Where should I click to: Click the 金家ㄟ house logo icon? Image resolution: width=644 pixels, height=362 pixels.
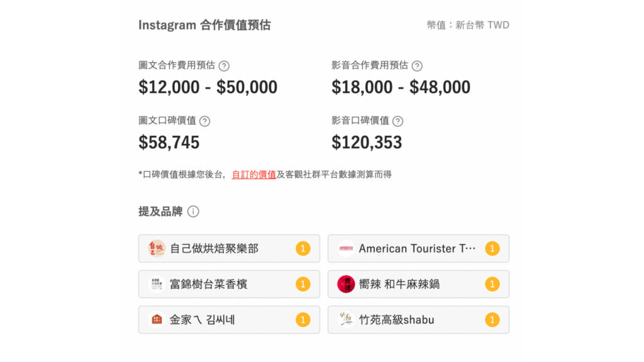(157, 320)
